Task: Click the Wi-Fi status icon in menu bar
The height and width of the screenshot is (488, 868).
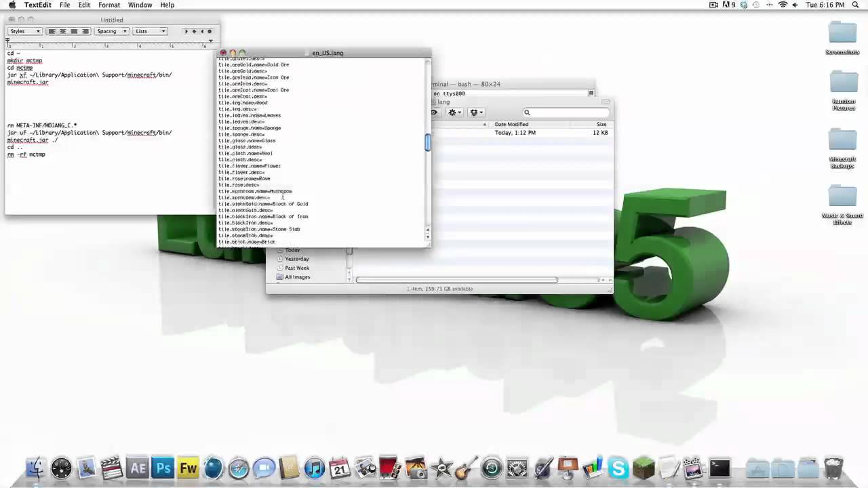Action: pyautogui.click(x=783, y=5)
